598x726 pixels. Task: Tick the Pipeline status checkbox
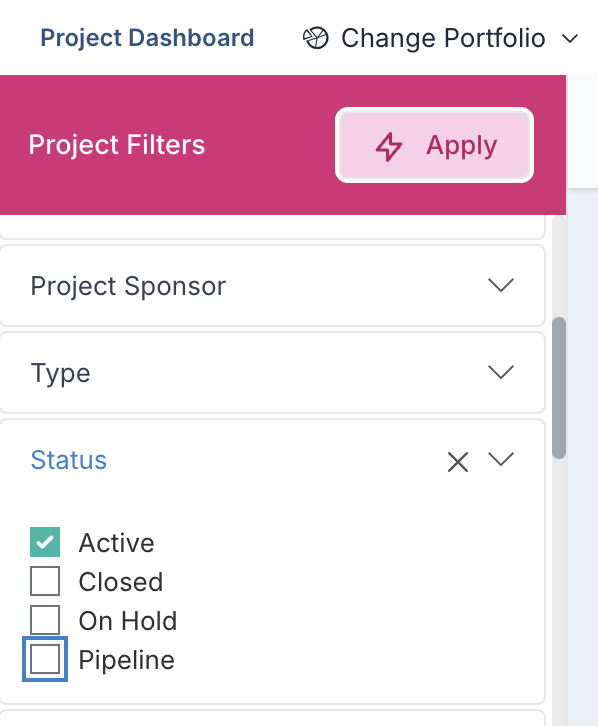45,658
